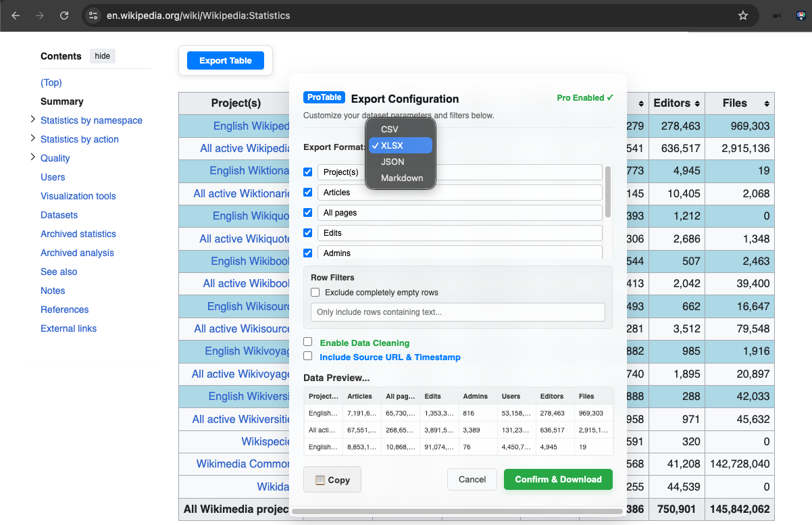Bookmark this page with the star icon
This screenshot has width=812, height=525.
743,16
